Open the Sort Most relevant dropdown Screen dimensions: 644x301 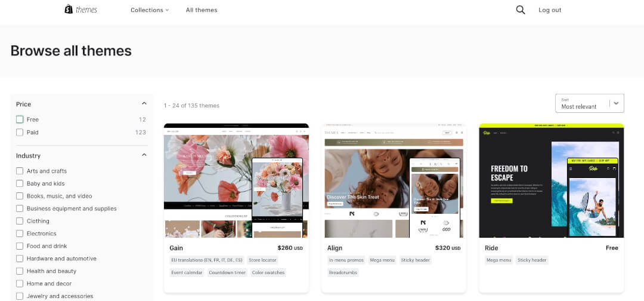click(x=589, y=103)
